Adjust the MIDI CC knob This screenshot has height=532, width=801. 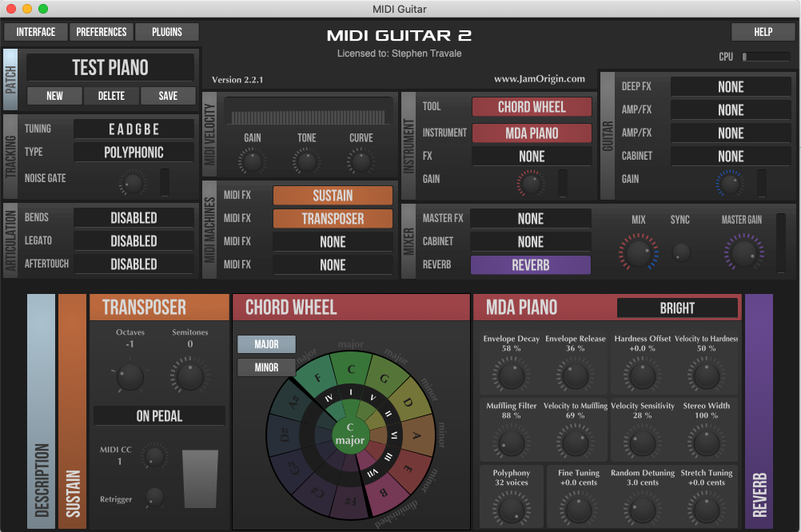click(x=154, y=456)
